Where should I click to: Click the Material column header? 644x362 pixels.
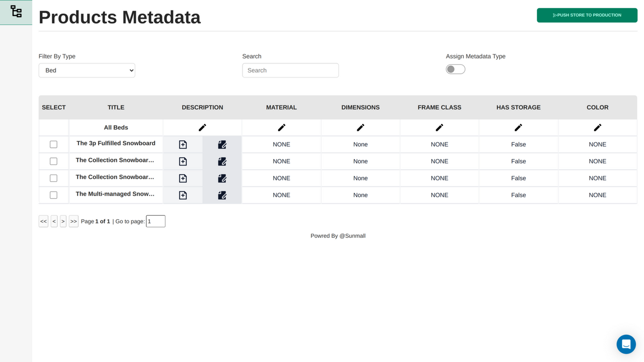pos(281,107)
